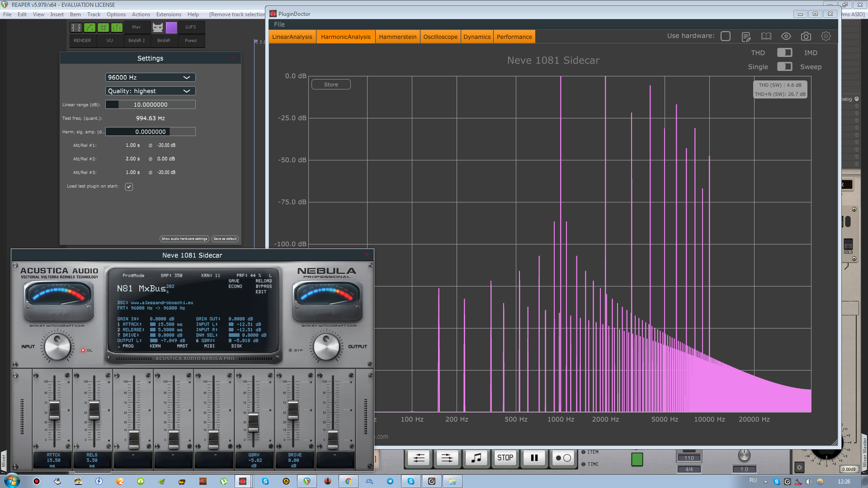Click the Linear range (dB) value field
The width and height of the screenshot is (868, 488).
pyautogui.click(x=150, y=104)
